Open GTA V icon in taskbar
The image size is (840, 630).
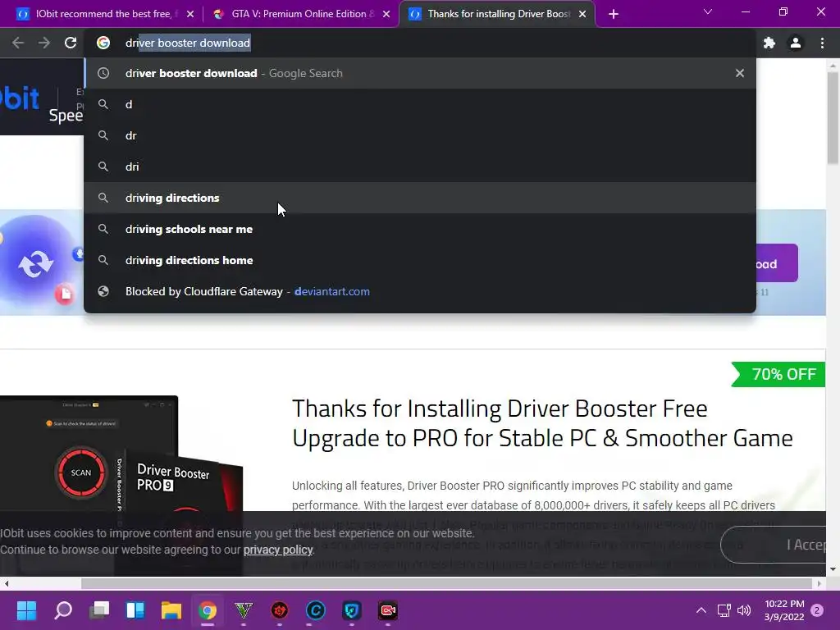tap(243, 610)
